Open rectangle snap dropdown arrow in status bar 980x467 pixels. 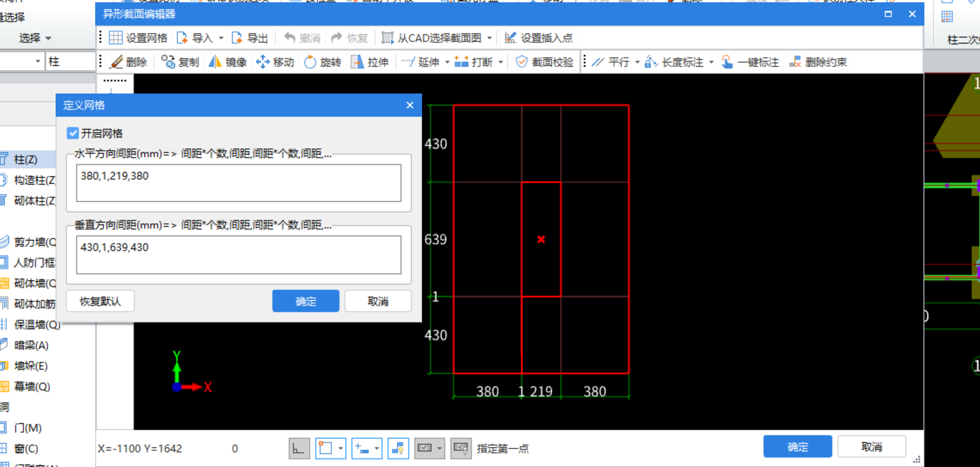click(341, 449)
